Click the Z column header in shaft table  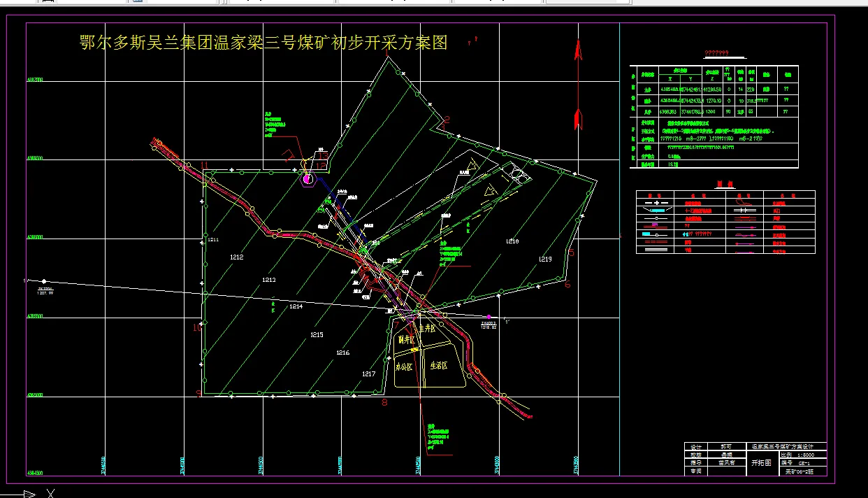(x=712, y=78)
